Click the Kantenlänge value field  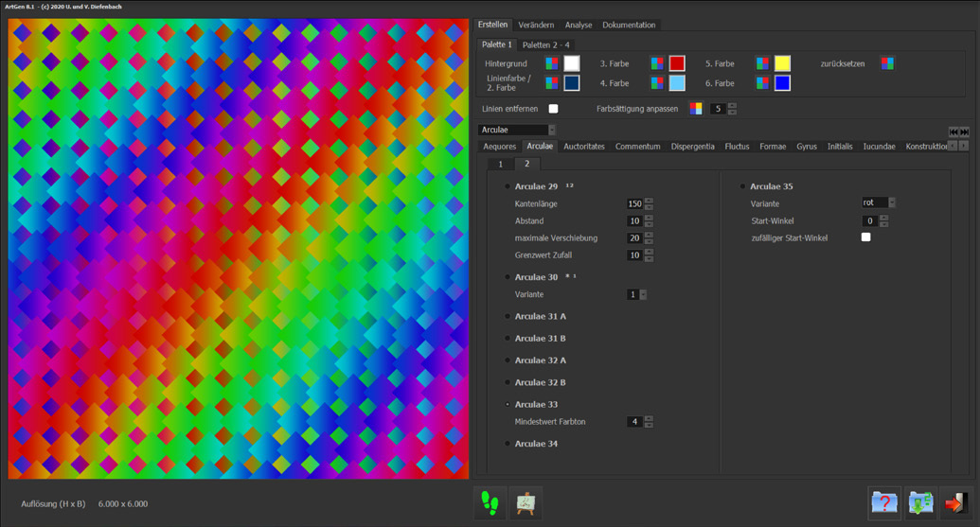(633, 203)
